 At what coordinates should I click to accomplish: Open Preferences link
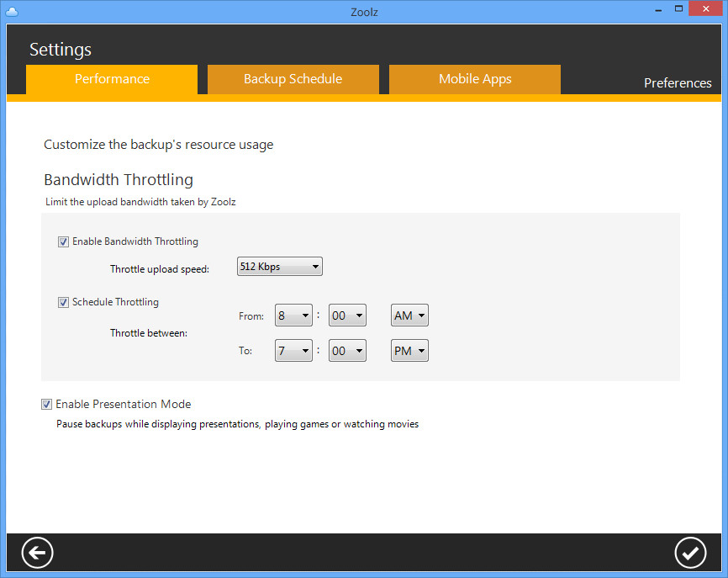678,82
